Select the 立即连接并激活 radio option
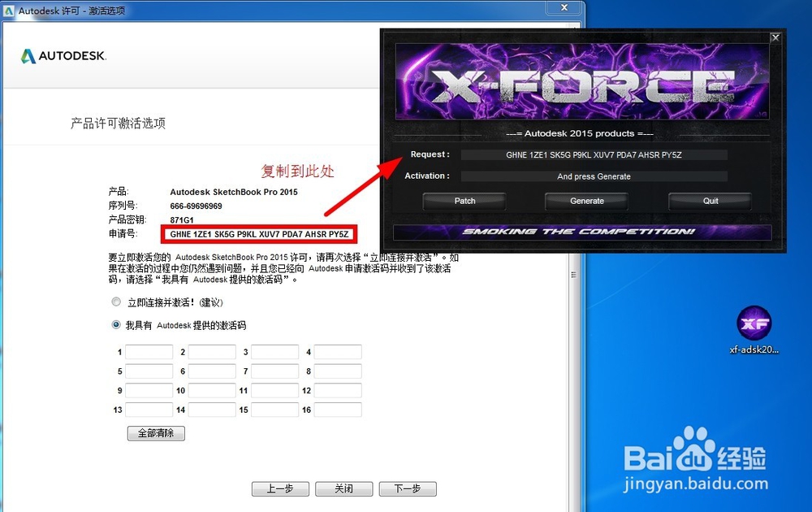The height and width of the screenshot is (512, 812). pos(116,302)
